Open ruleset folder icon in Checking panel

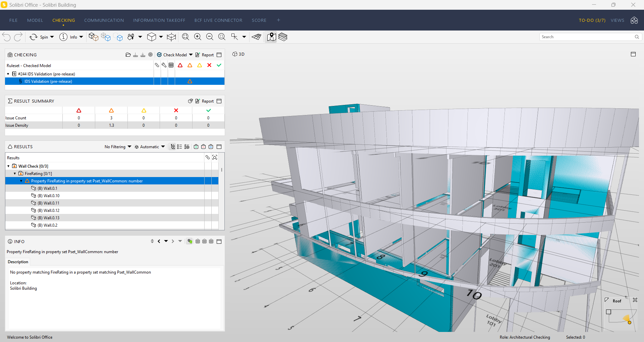click(x=128, y=55)
